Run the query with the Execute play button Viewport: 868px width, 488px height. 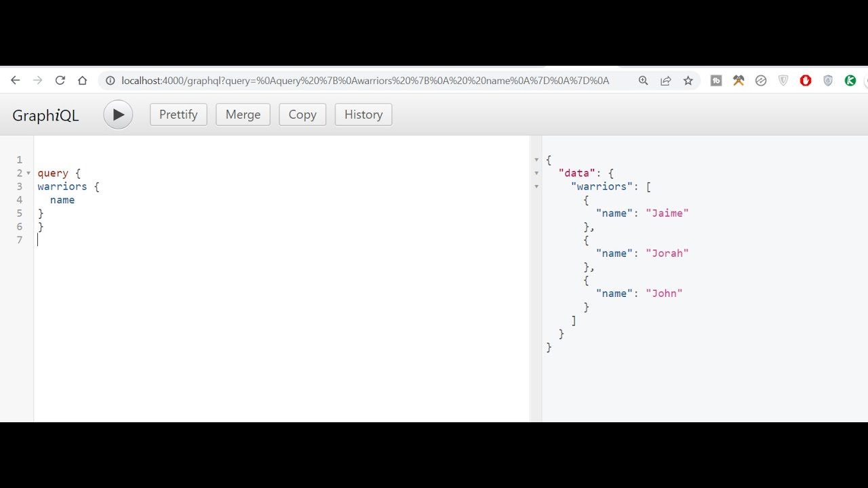pyautogui.click(x=118, y=115)
